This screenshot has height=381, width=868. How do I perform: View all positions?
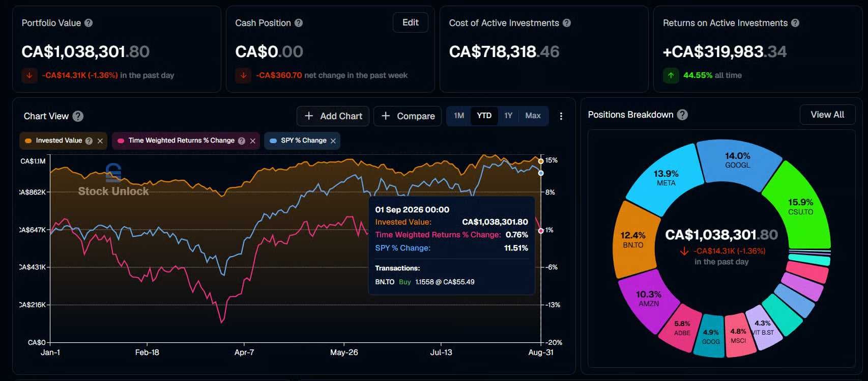click(827, 115)
